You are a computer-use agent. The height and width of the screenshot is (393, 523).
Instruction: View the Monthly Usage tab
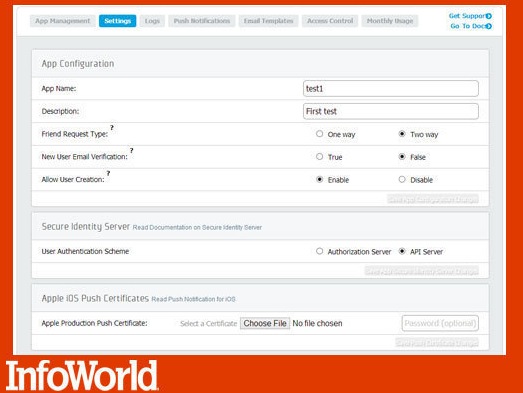click(x=390, y=21)
